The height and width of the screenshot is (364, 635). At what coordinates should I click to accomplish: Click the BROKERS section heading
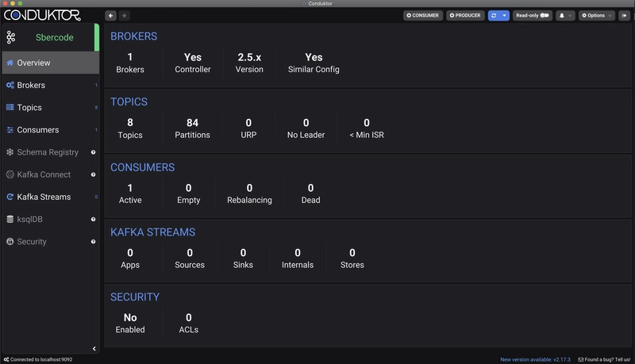(133, 36)
